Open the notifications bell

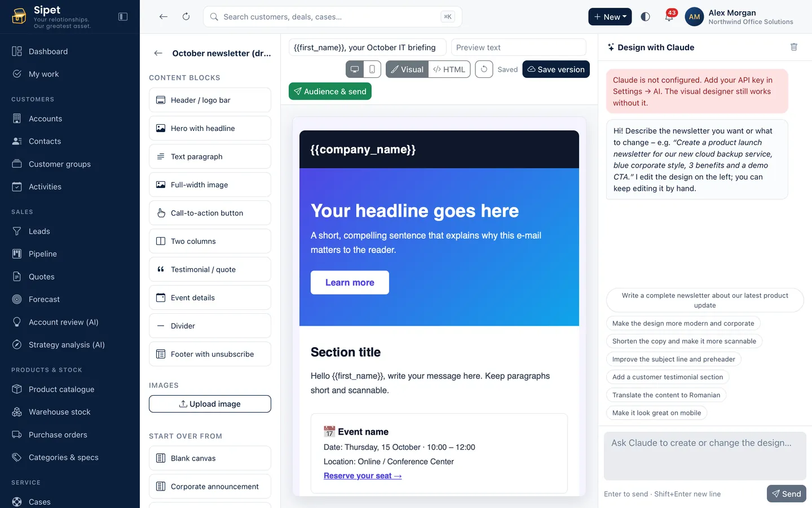[669, 17]
